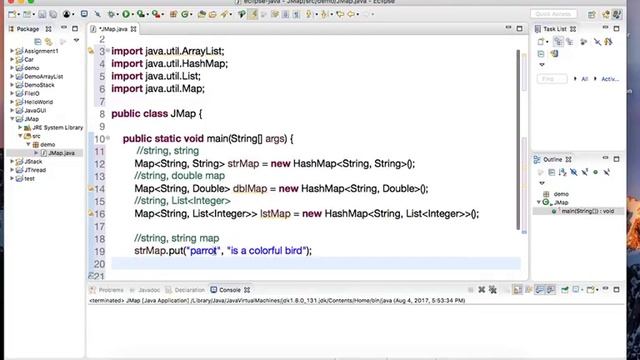Expand the Assignment1 project

click(x=12, y=51)
